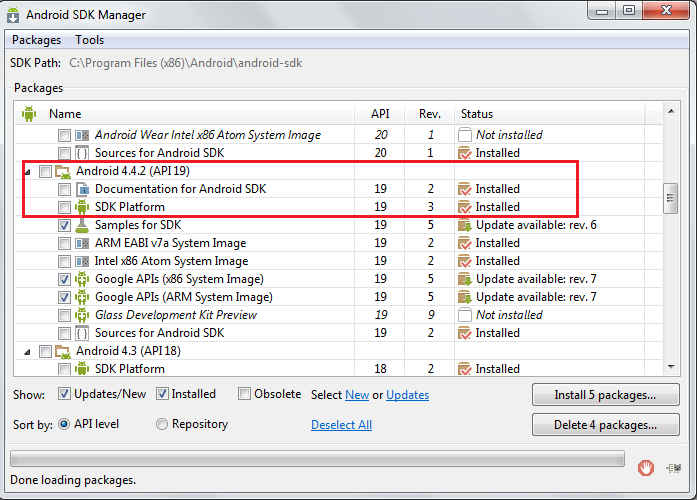Click the Android SDK Manager title bar icon
Image resolution: width=697 pixels, height=500 pixels.
coord(13,15)
